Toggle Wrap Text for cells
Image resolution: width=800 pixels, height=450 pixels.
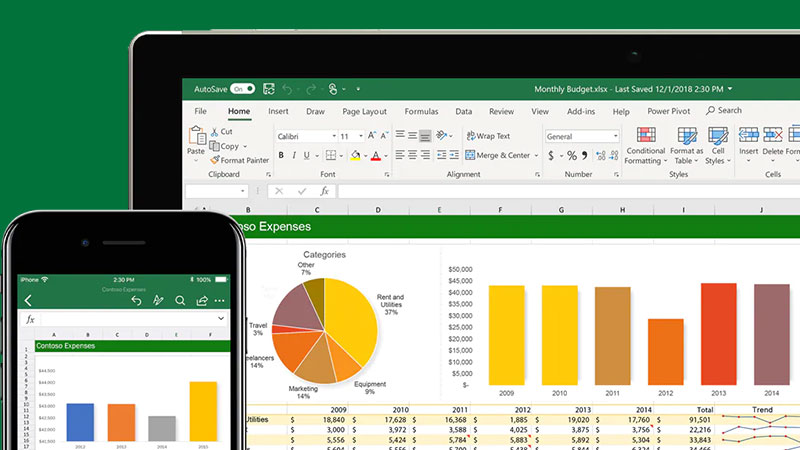pyautogui.click(x=486, y=136)
